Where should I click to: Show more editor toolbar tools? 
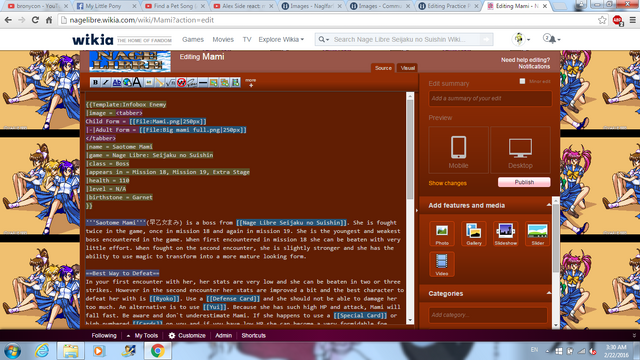click(251, 82)
